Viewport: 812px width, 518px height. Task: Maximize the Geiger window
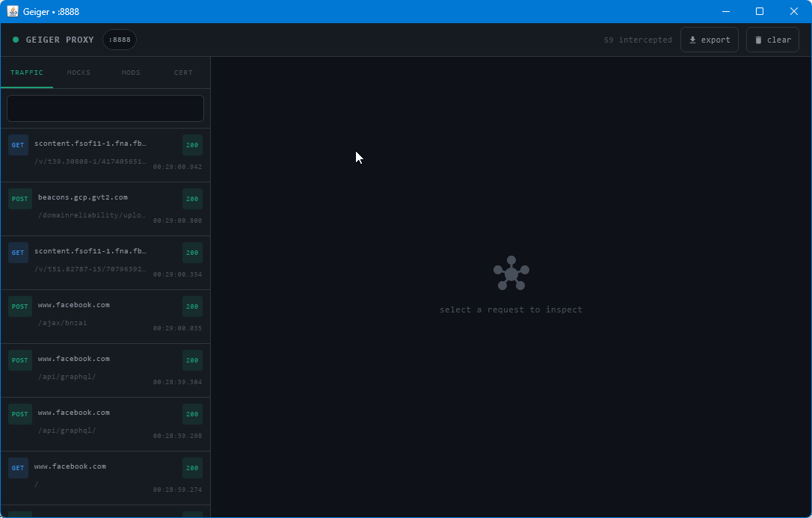click(x=760, y=11)
